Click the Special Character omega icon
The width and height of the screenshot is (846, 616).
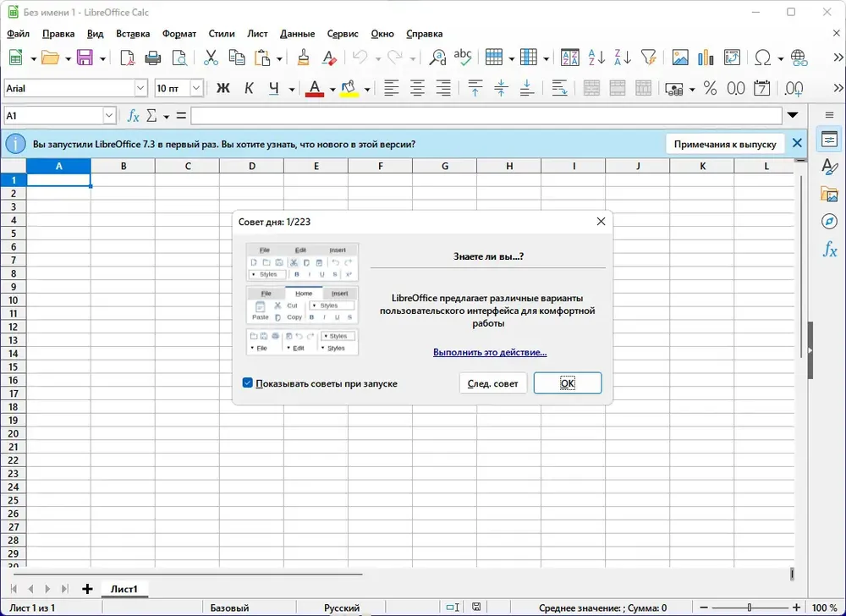(763, 58)
